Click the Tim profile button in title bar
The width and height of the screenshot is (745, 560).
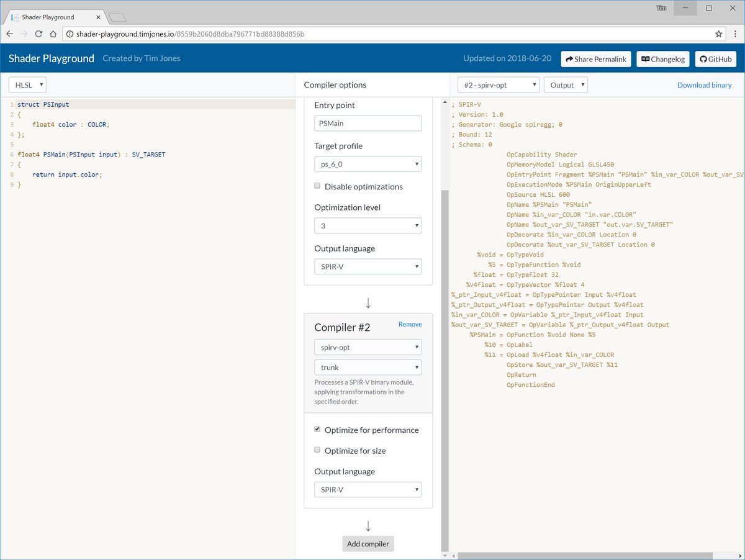click(x=662, y=8)
